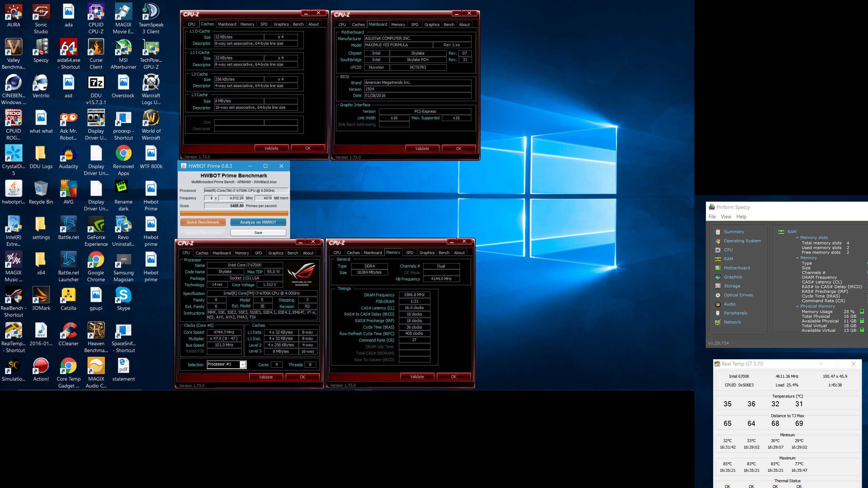Open Google Chrome desktop shortcut
The height and width of the screenshot is (488, 868).
(x=96, y=266)
